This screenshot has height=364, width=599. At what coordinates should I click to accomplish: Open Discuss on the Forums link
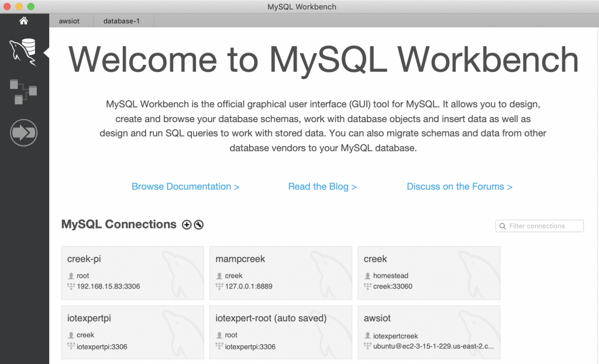(x=460, y=186)
